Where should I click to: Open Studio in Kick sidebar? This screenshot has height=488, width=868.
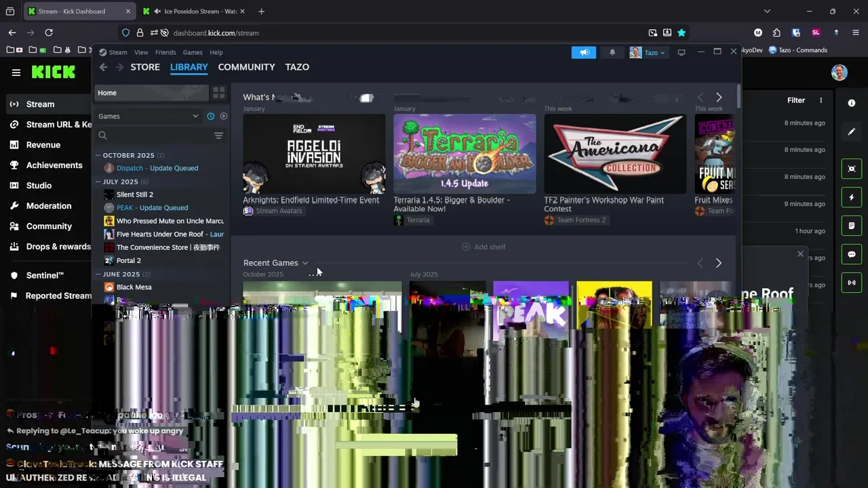pos(39,186)
